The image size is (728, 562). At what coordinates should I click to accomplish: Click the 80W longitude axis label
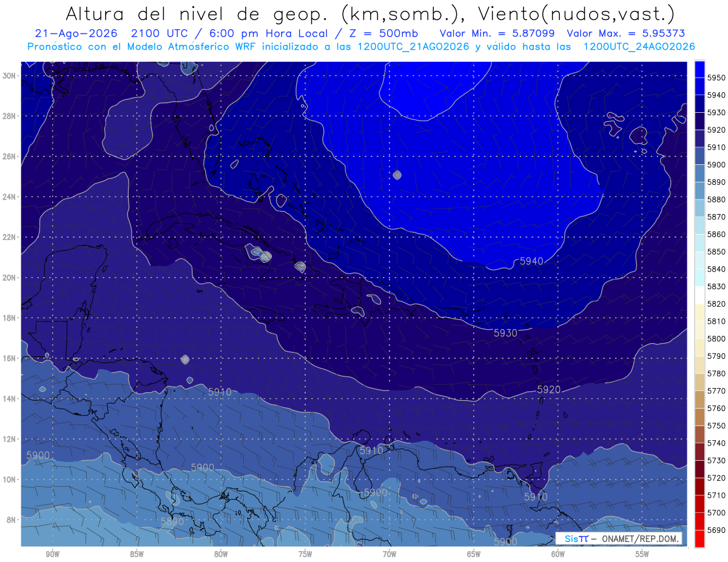click(221, 554)
